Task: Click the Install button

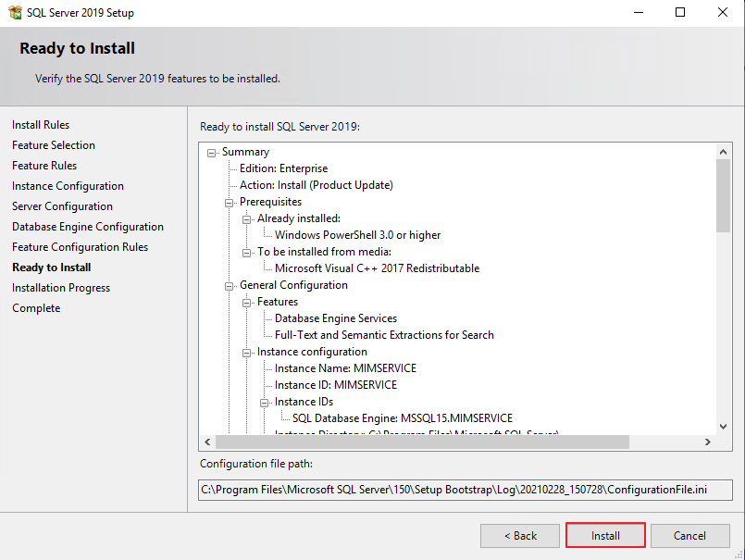Action: click(605, 536)
